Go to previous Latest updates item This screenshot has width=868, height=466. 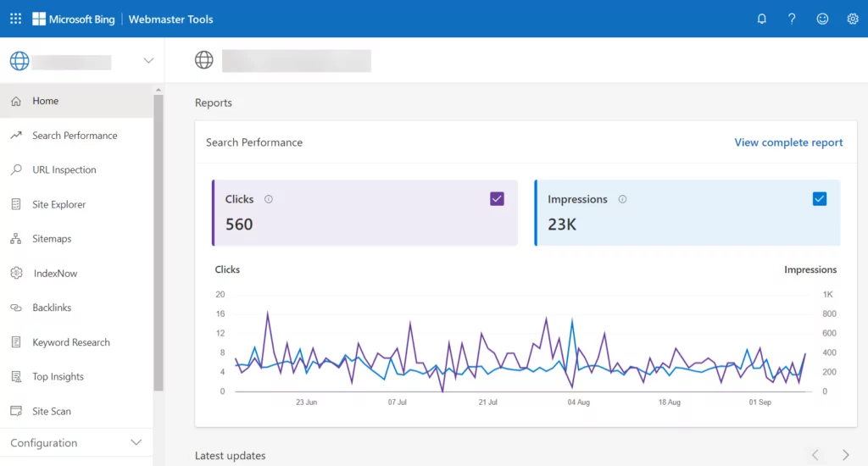click(815, 455)
